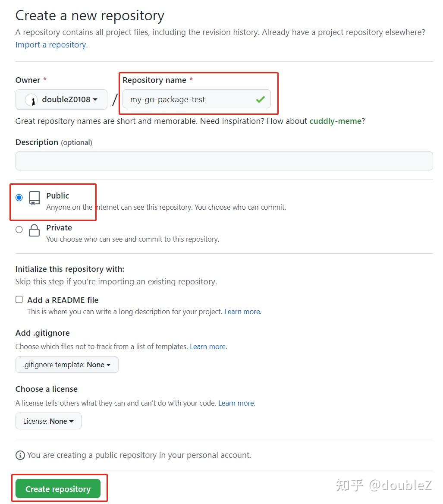Click into the Description text field

click(224, 161)
